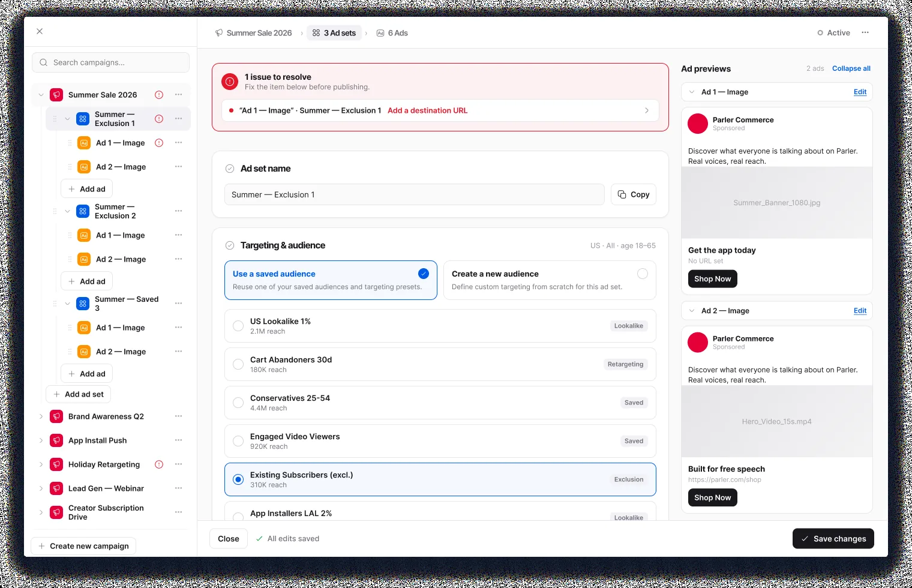Viewport: 912px width, 588px height.
Task: Open more options for Summer — Exclusion 2
Action: pyautogui.click(x=178, y=211)
